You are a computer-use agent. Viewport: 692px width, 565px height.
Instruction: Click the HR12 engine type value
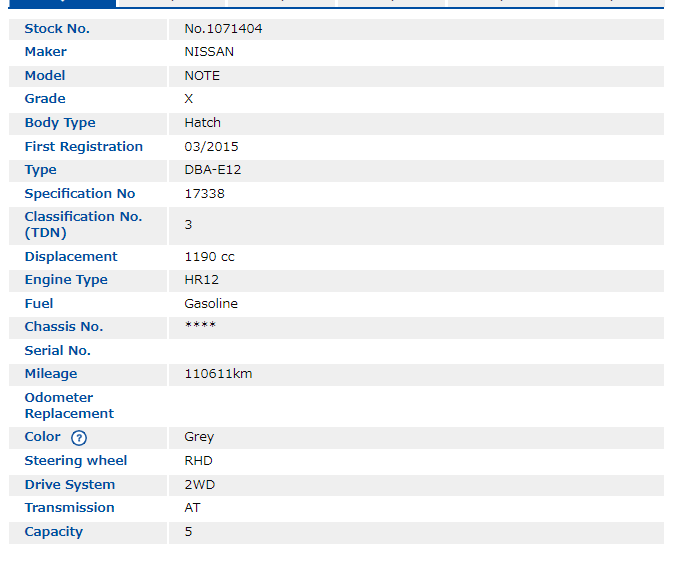click(201, 280)
